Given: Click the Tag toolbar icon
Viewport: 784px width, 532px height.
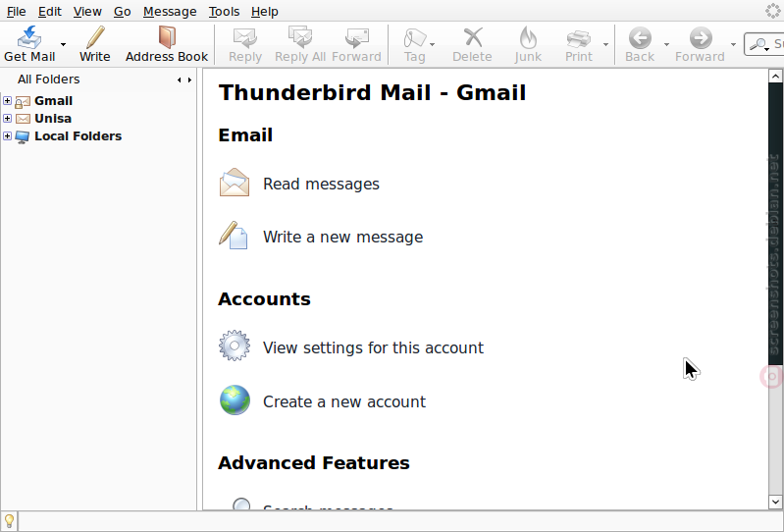Looking at the screenshot, I should pyautogui.click(x=414, y=38).
